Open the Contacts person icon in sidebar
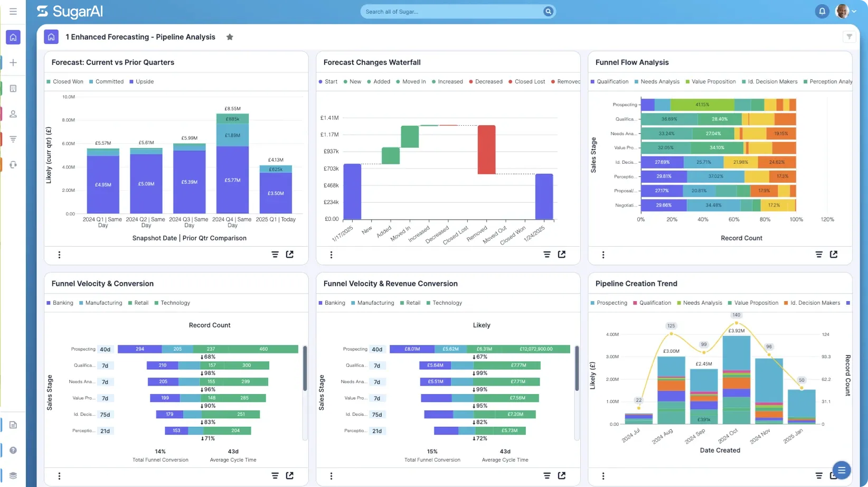Viewport: 868px width, 487px height. (x=13, y=114)
